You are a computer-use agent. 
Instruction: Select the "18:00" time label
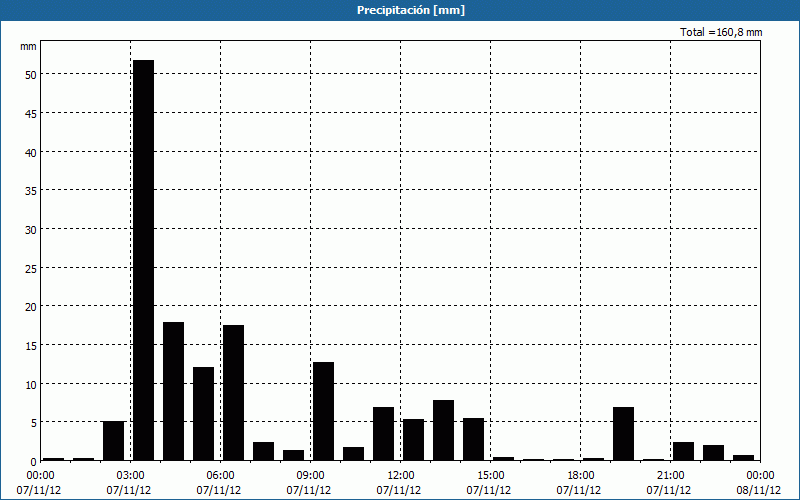coord(581,476)
